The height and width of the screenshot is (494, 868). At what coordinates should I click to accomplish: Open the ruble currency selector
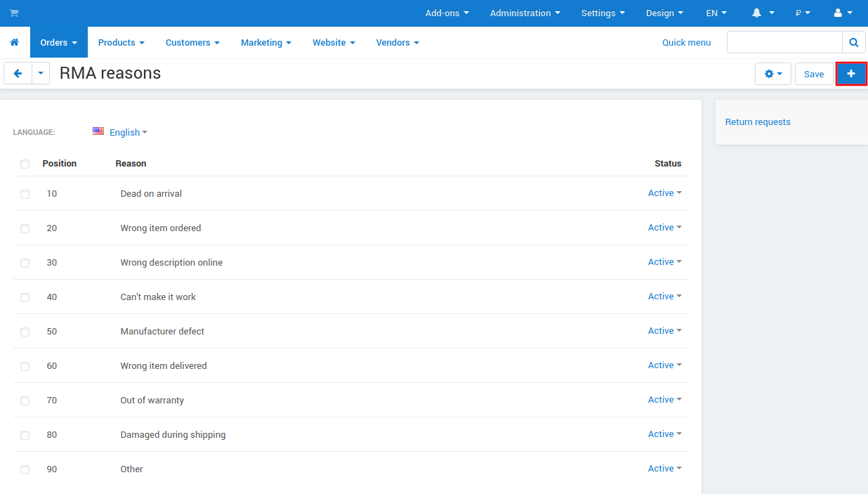point(803,13)
